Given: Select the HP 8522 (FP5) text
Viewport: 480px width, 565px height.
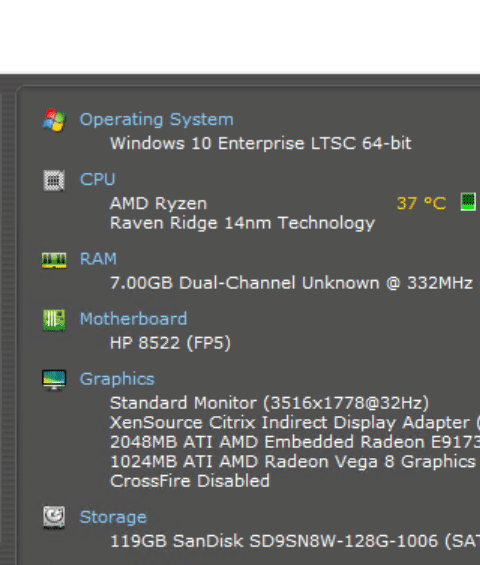Looking at the screenshot, I should (170, 343).
